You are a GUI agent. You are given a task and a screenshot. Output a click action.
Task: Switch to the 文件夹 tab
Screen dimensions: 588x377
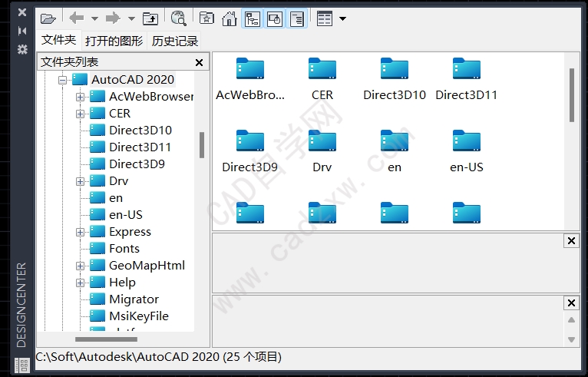[x=59, y=40]
